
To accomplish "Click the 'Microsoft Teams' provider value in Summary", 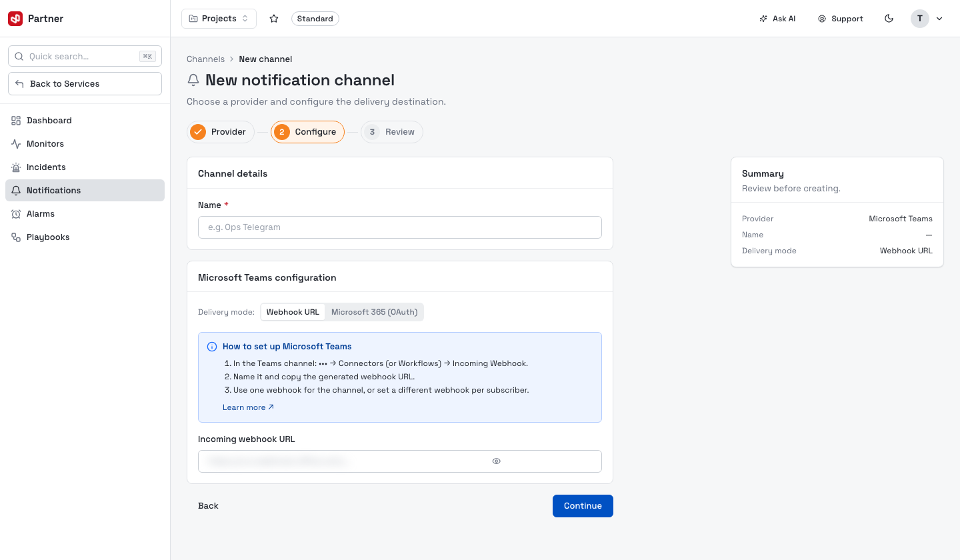I will pyautogui.click(x=901, y=219).
